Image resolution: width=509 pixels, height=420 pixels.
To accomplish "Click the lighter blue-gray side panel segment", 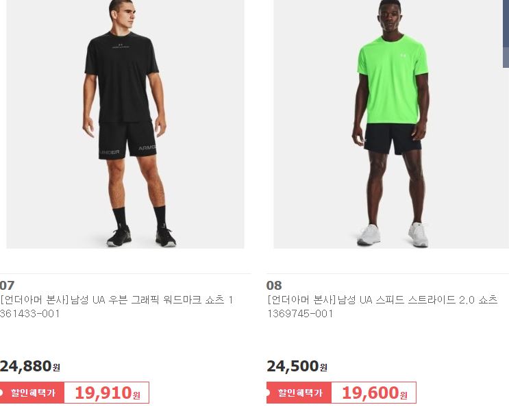I will tap(506, 58).
